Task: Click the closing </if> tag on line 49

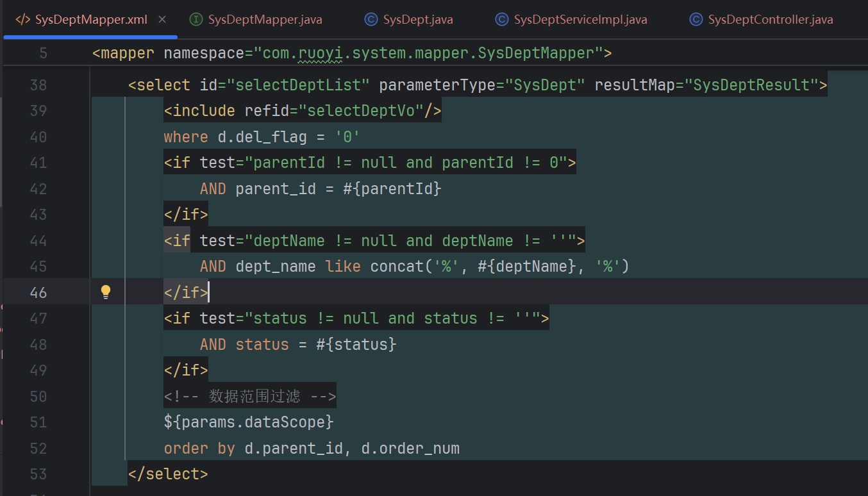Action: click(186, 370)
